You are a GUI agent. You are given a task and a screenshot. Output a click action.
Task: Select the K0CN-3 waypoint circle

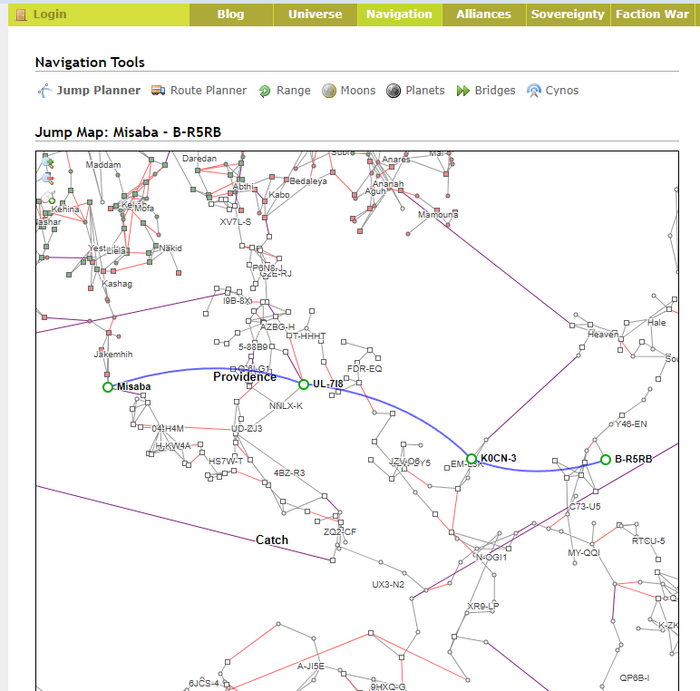tap(471, 459)
